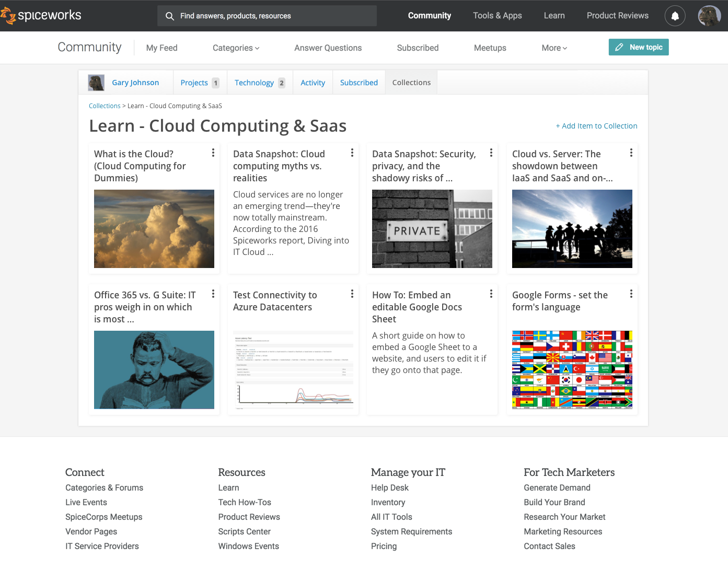Switch to the Projects tab
Screen dimensions: 728x570
200,83
